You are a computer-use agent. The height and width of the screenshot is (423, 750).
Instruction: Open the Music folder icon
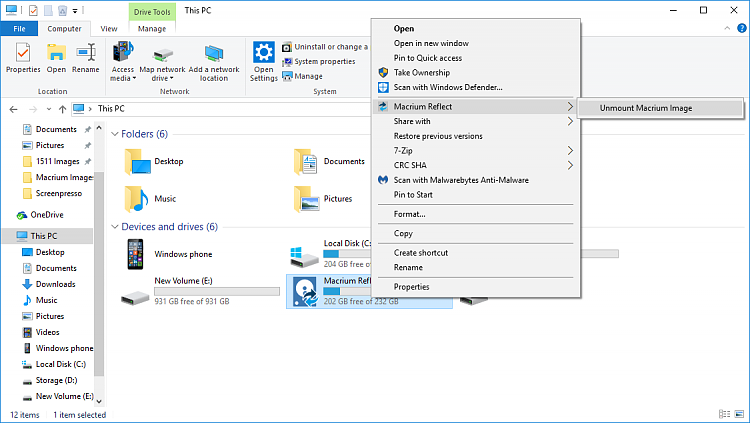(136, 199)
